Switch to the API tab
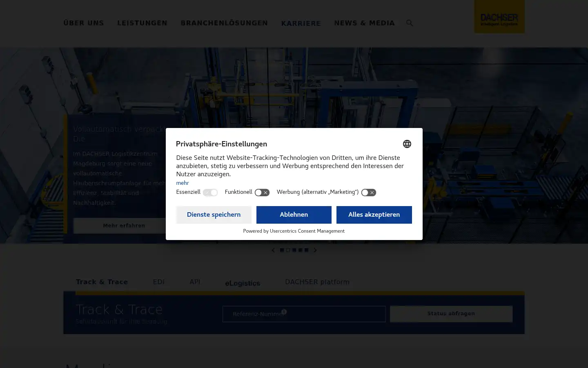The width and height of the screenshot is (588, 368). click(195, 282)
